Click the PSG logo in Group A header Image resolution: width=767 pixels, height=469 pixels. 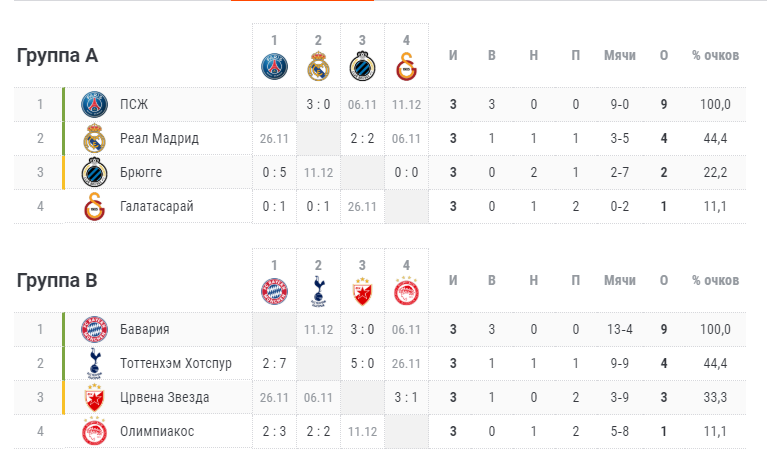tap(274, 67)
